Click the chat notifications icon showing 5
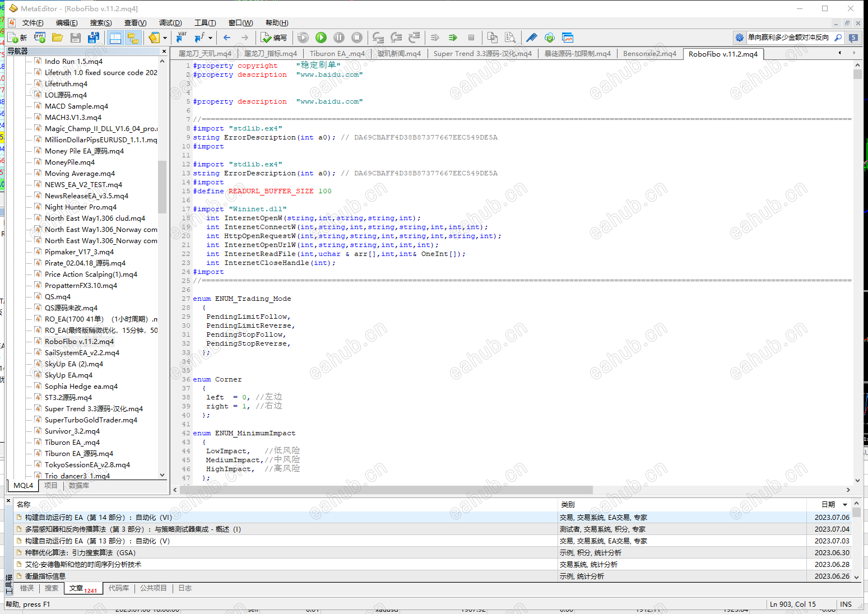Image resolution: width=868 pixels, height=614 pixels. pos(853,38)
